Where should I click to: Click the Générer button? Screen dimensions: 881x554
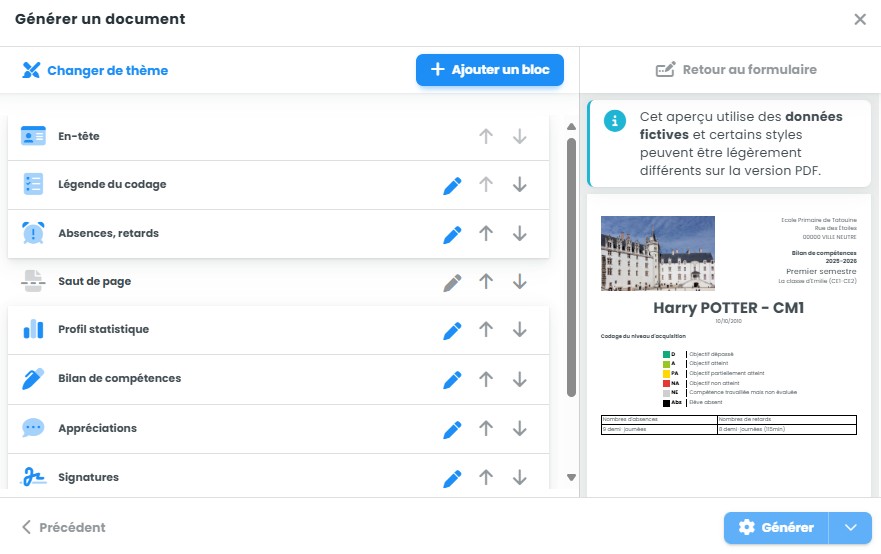pyautogui.click(x=776, y=528)
